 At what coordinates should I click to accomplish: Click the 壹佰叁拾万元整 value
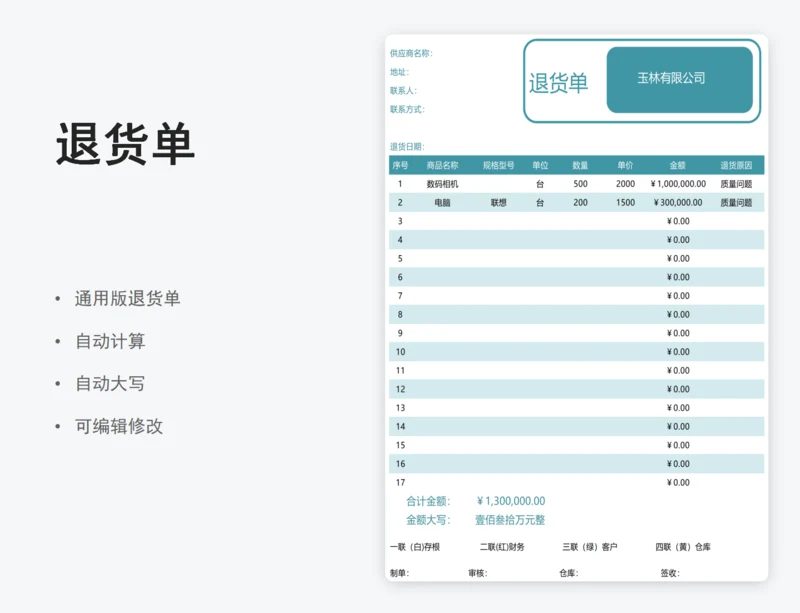click(510, 520)
